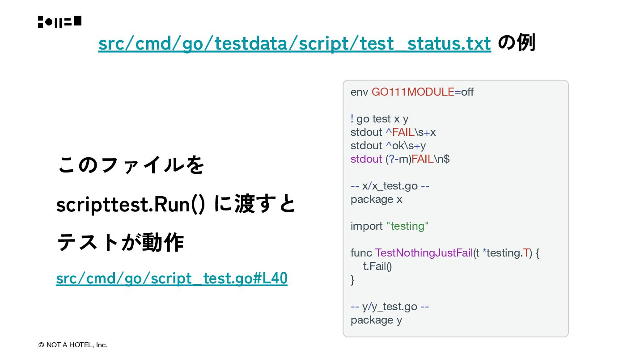Click the "package x" code line

click(376, 199)
